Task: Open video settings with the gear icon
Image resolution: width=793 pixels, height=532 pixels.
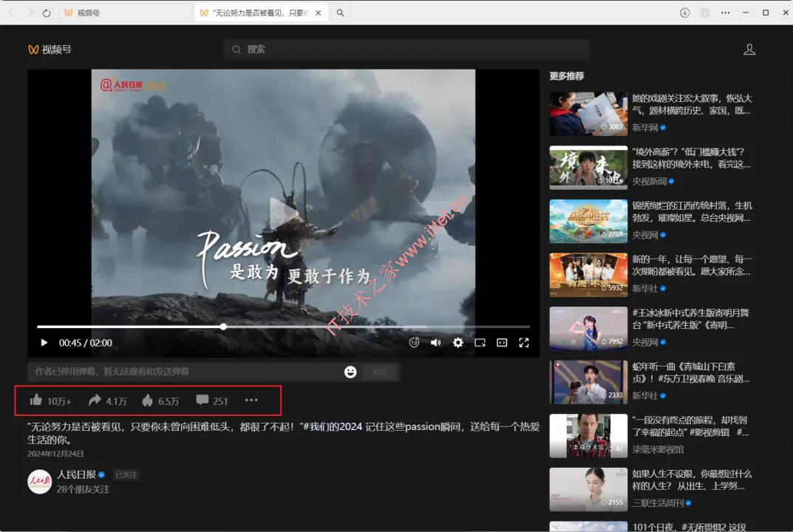Action: [x=457, y=342]
